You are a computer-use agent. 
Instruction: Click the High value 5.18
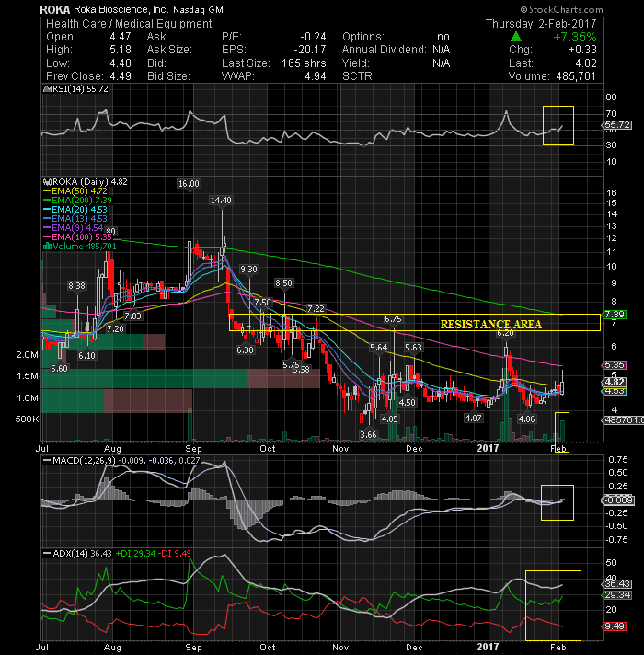click(x=121, y=50)
